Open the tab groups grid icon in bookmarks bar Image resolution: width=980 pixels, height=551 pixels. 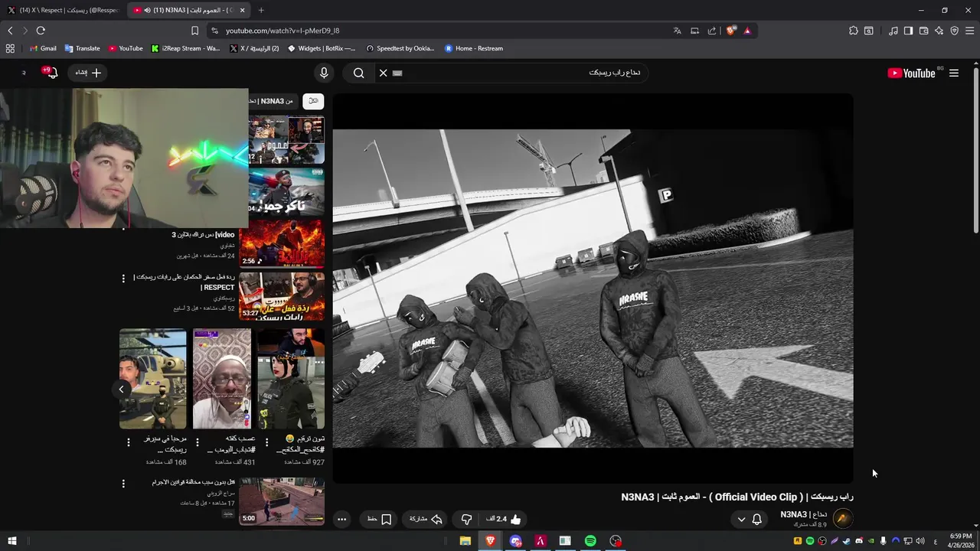(10, 48)
